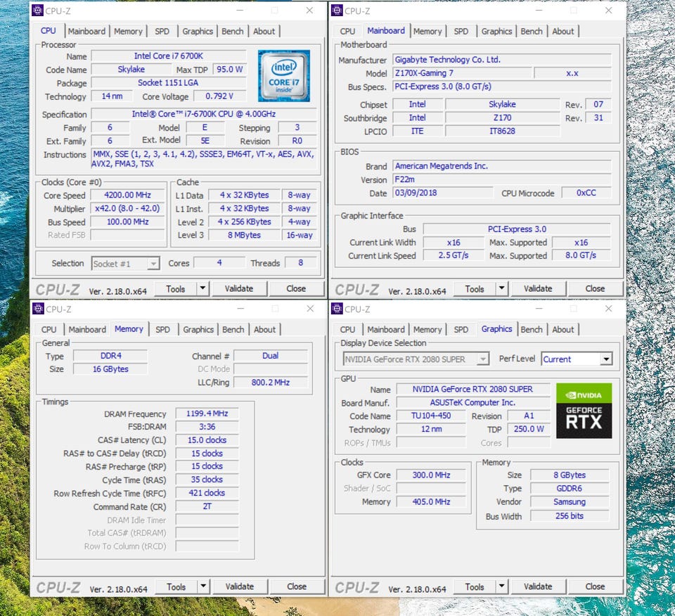Click CPU-Z title icon in the Graphics window
Viewport: 675px width, 616px height.
point(336,309)
